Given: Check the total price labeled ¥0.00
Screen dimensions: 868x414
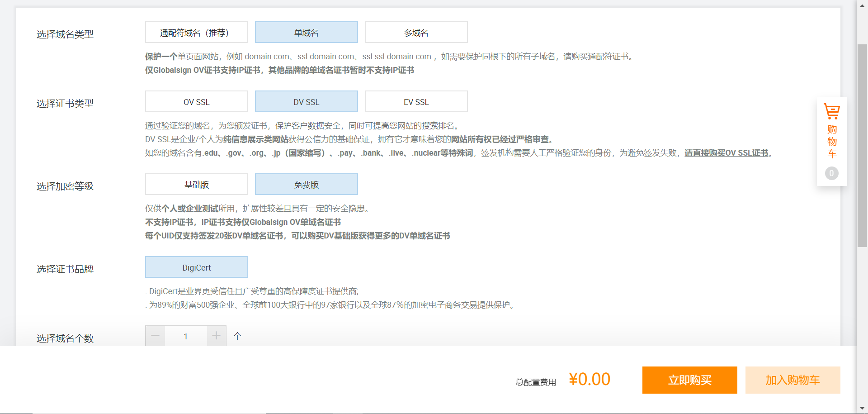Looking at the screenshot, I should [589, 379].
